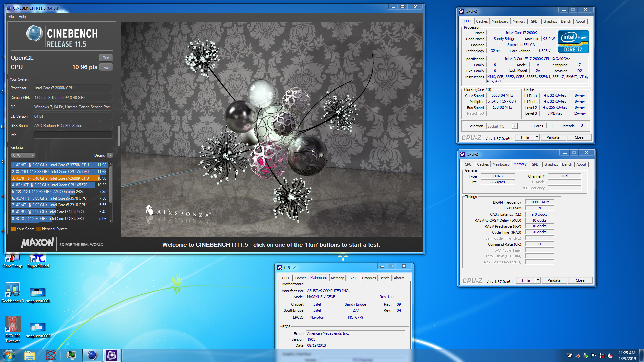
Task: Click the BIOS Version value 1903
Action: point(355,340)
